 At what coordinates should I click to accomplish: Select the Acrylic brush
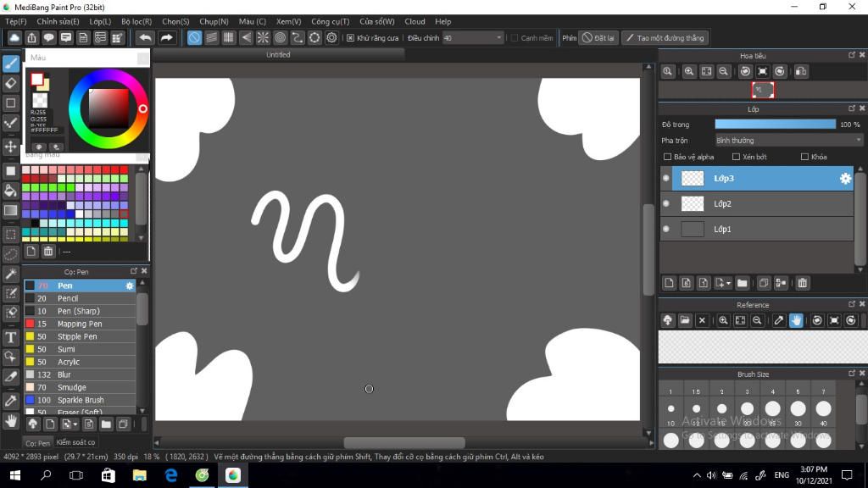pyautogui.click(x=80, y=363)
